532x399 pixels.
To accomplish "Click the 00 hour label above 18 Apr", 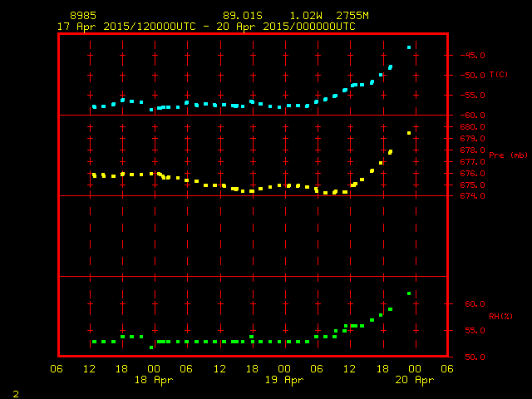I will pos(154,369).
